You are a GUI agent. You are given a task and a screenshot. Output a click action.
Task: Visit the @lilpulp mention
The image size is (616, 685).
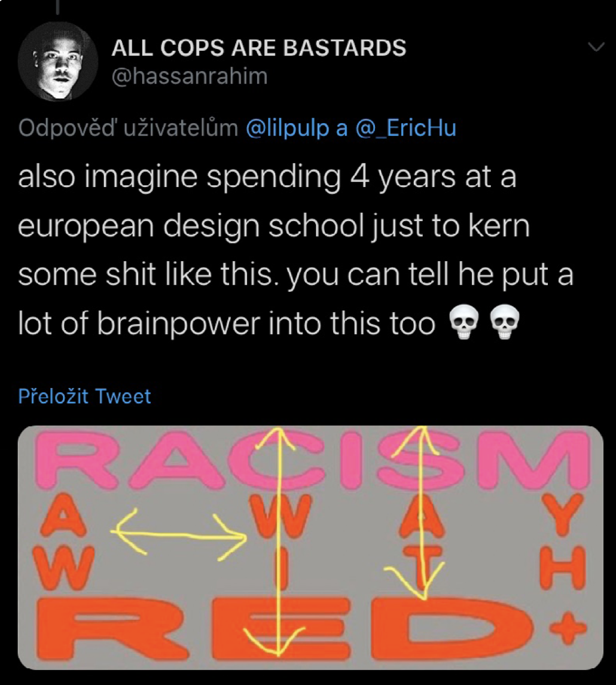tap(287, 127)
